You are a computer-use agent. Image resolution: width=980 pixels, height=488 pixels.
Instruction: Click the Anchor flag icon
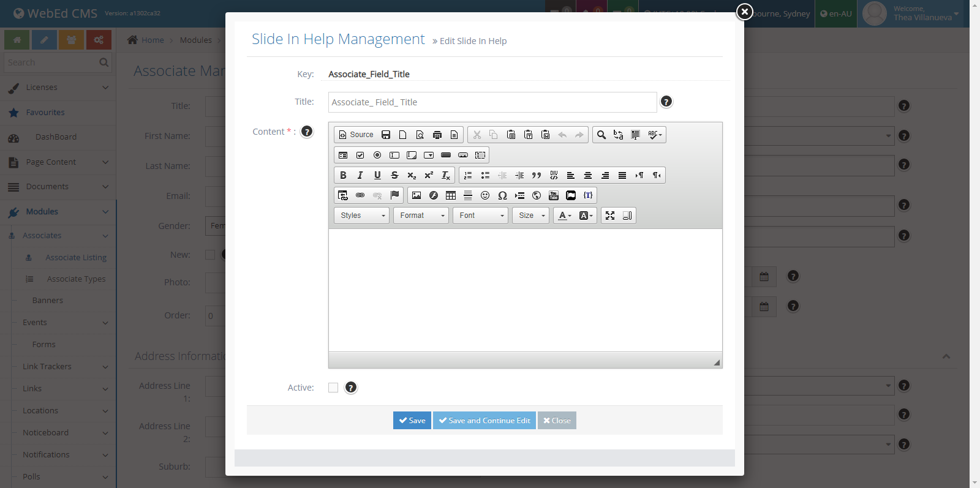(394, 195)
